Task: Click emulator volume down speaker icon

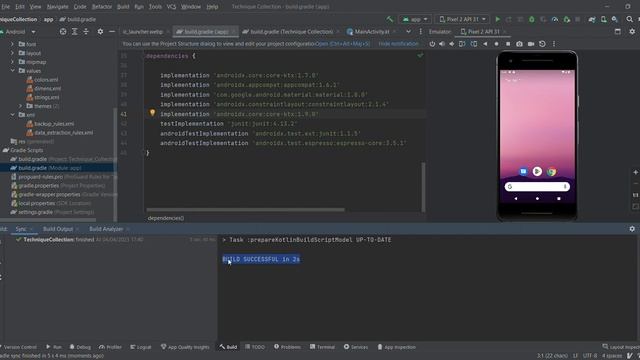Action: [451, 44]
